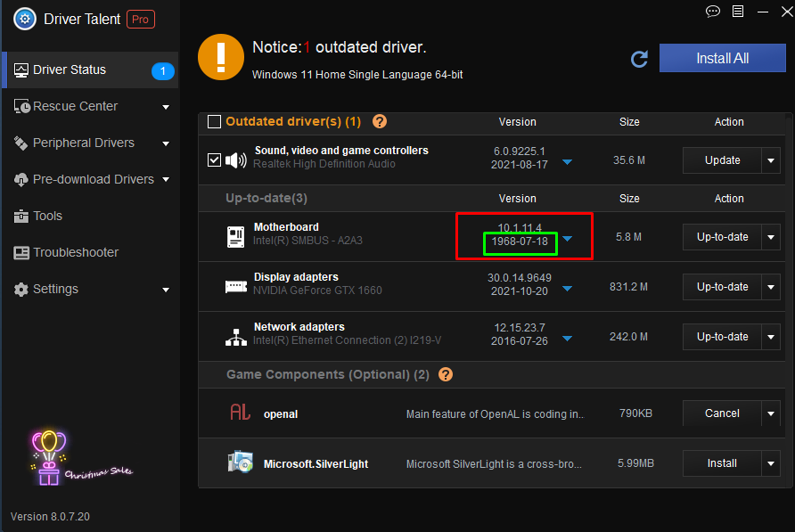The height and width of the screenshot is (532, 795).
Task: Click the help icon beside Outdated drivers
Action: click(x=380, y=122)
